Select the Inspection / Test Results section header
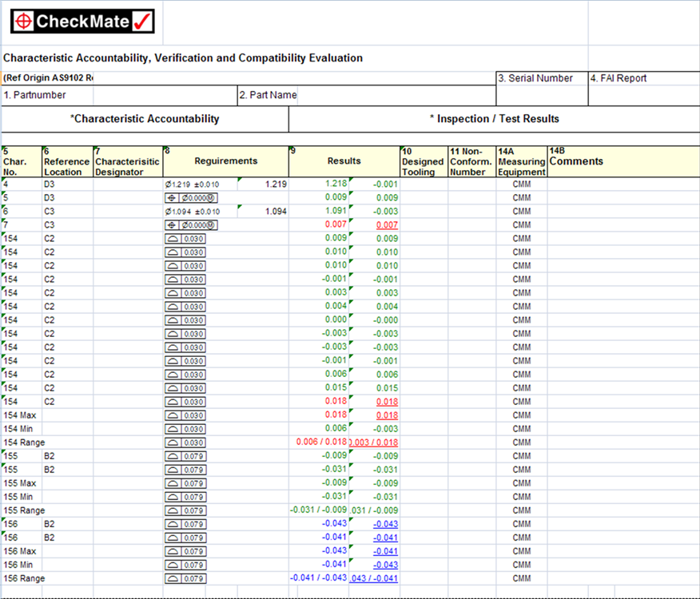The width and height of the screenshot is (700, 599). 494,119
